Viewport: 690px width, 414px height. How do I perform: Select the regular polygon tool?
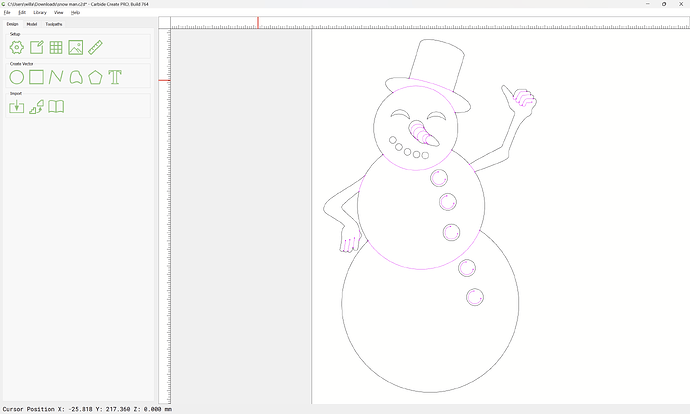tap(95, 77)
